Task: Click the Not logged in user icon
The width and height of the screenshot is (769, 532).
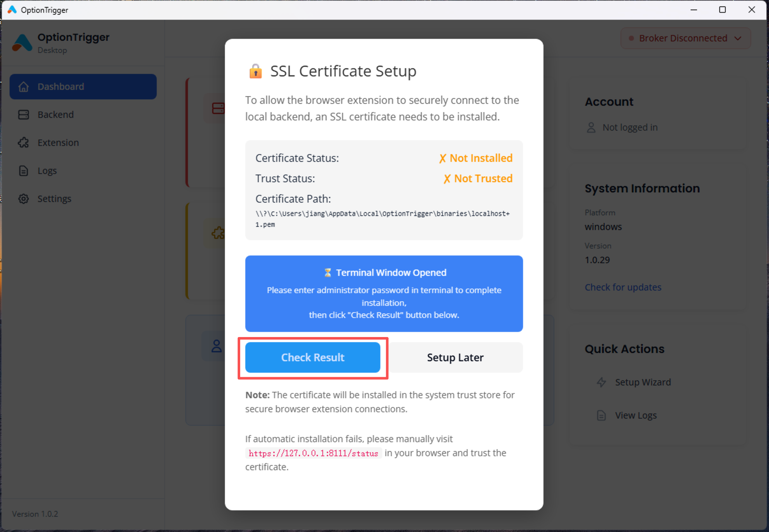Action: 591,127
